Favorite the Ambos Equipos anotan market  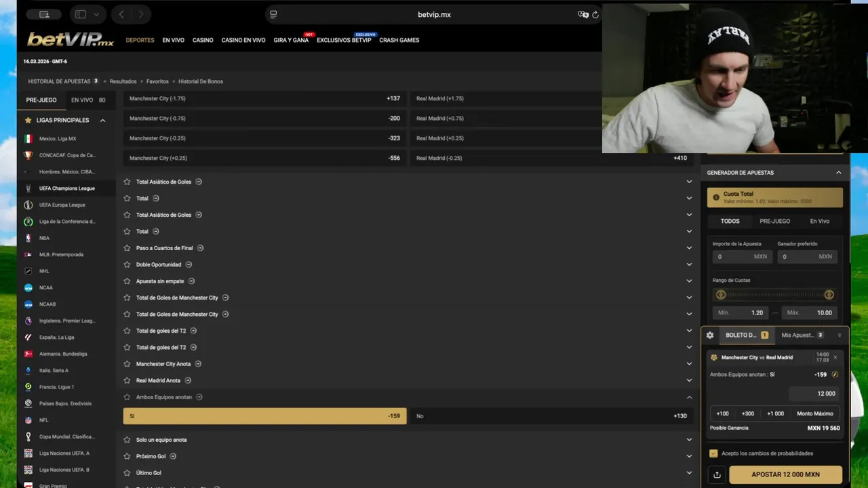(x=127, y=397)
